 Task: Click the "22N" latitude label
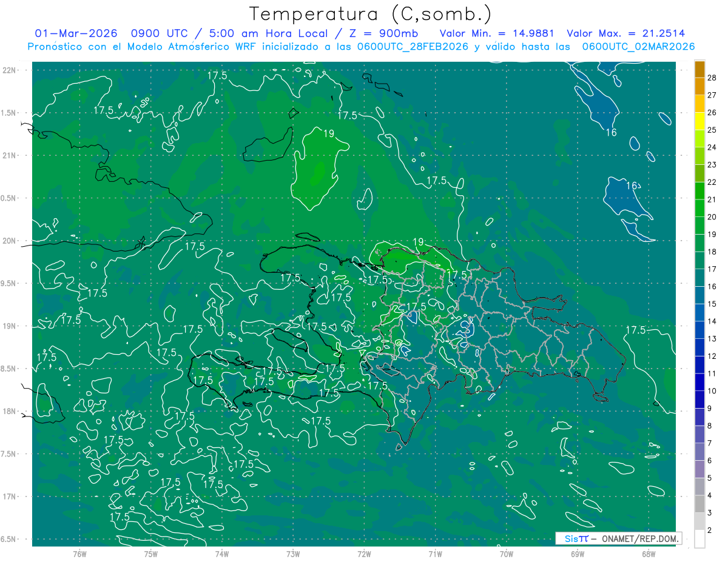10,70
